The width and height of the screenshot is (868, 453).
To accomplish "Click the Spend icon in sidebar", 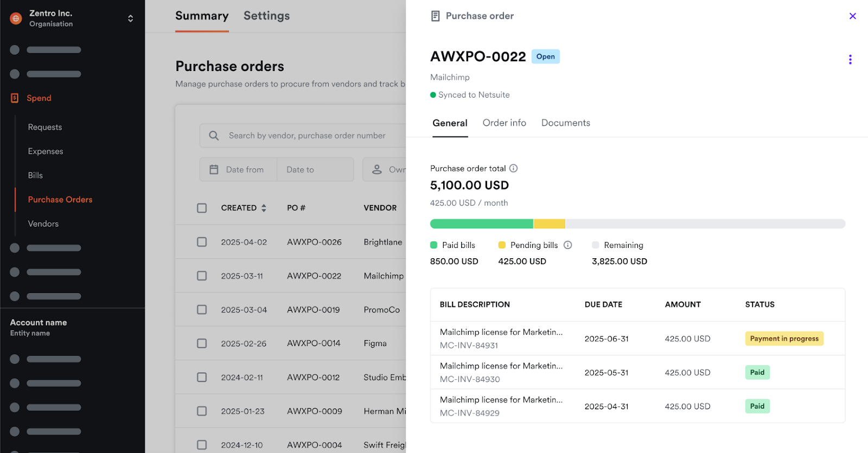I will (x=15, y=98).
